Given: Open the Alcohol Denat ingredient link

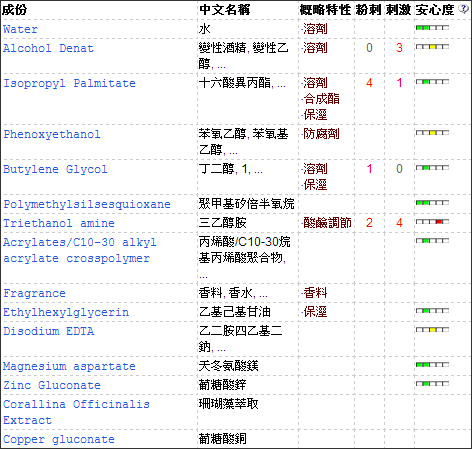Looking at the screenshot, I should (49, 48).
